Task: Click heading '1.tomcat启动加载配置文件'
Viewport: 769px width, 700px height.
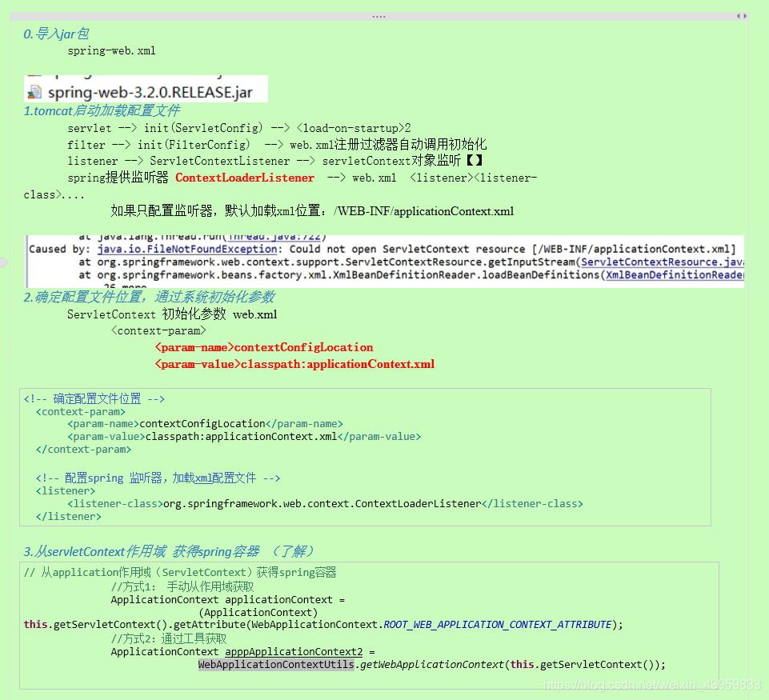Action: pyautogui.click(x=102, y=110)
